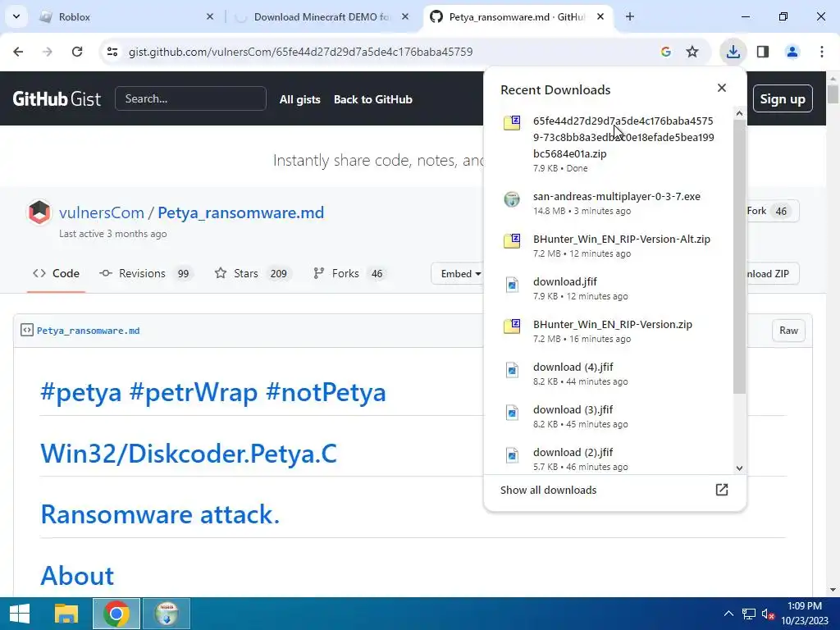The image size is (840, 630).
Task: Open the Stars tab
Action: tap(253, 273)
